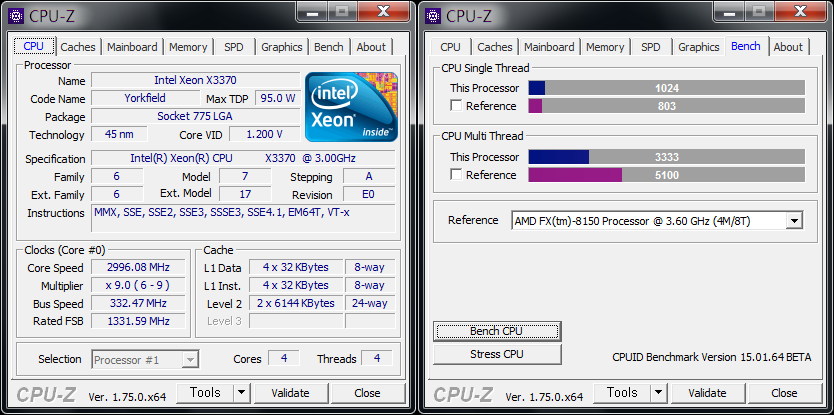
Task: Expand the Tools arrow in left window
Action: pyautogui.click(x=241, y=393)
